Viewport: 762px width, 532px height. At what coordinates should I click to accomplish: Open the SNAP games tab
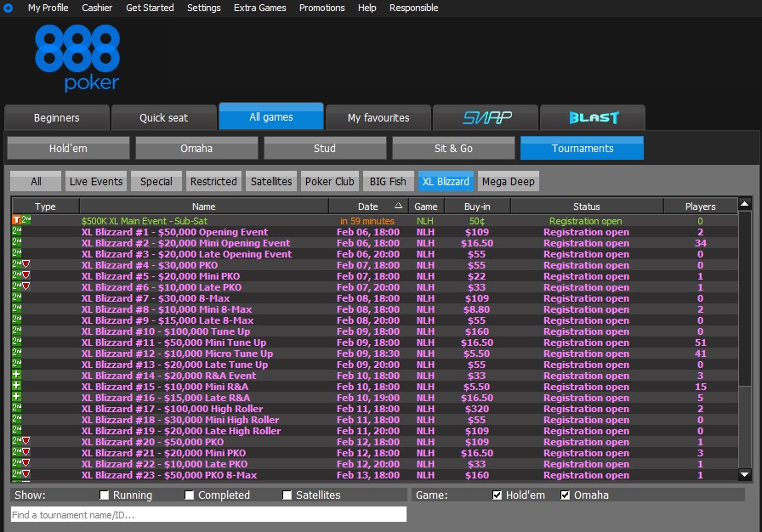485,117
